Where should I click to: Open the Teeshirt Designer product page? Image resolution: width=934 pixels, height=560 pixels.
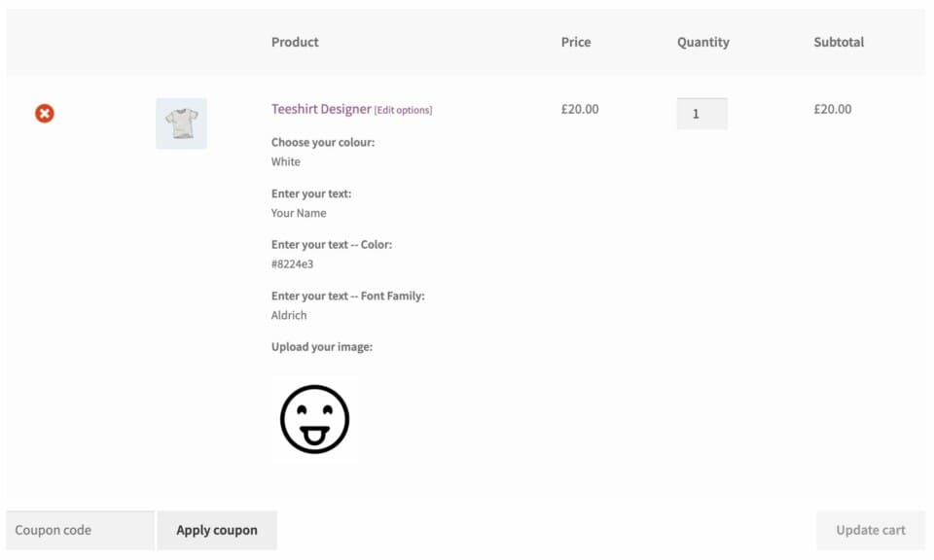pyautogui.click(x=321, y=109)
